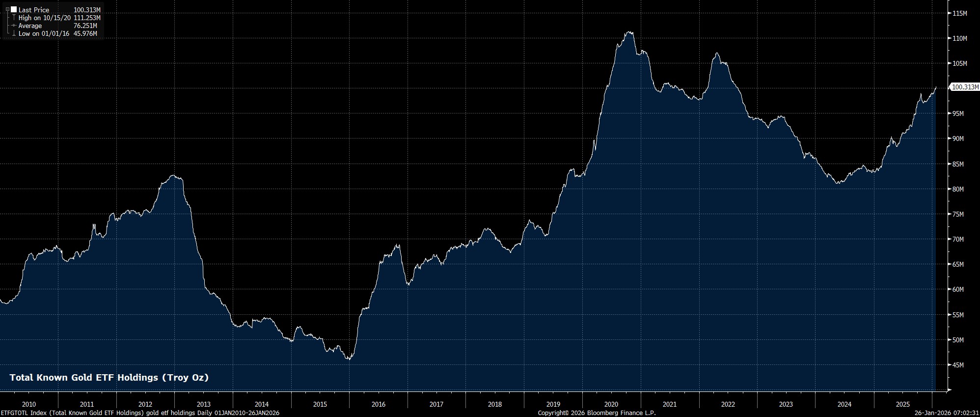Click the 110M label on the y-axis
The height and width of the screenshot is (417, 980).
tap(959, 38)
